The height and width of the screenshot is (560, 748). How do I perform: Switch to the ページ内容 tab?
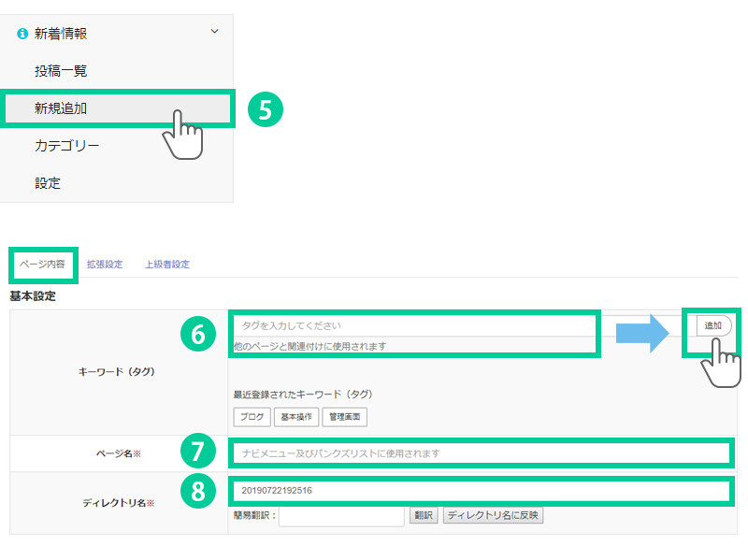click(42, 265)
